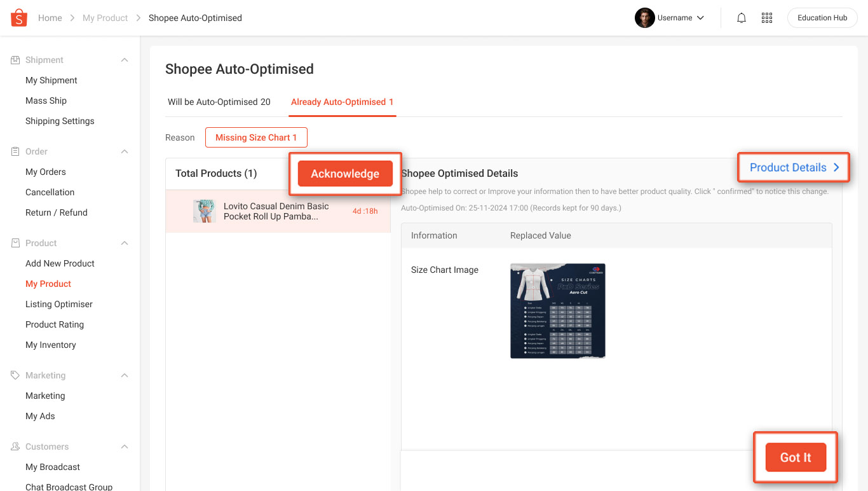Open My Shipment in sidebar
Image resolution: width=868 pixels, height=491 pixels.
pyautogui.click(x=51, y=80)
